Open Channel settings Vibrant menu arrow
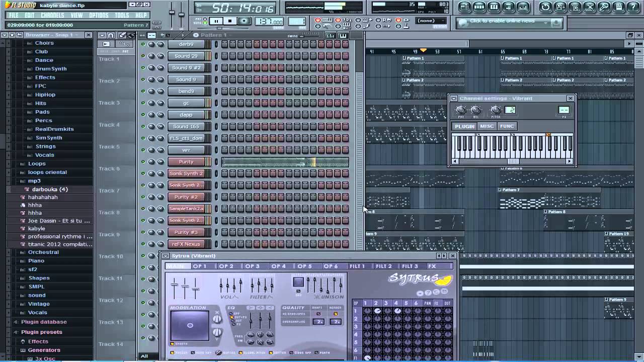 (454, 99)
